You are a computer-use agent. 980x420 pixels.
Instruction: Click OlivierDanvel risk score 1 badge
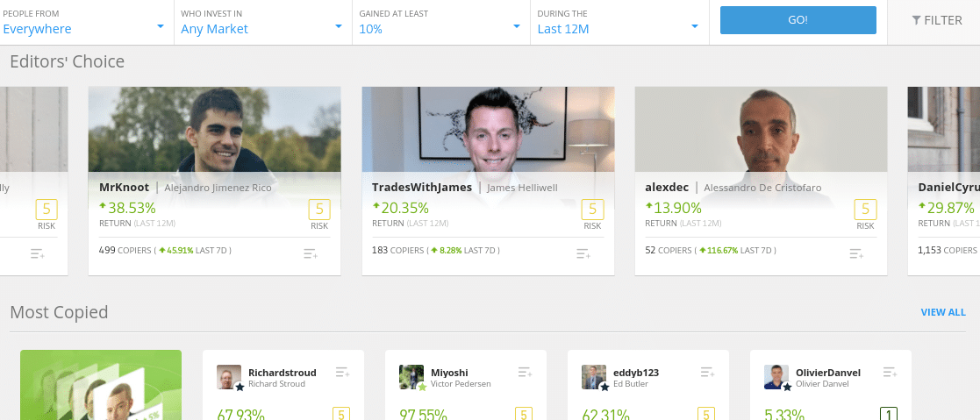[x=889, y=414]
